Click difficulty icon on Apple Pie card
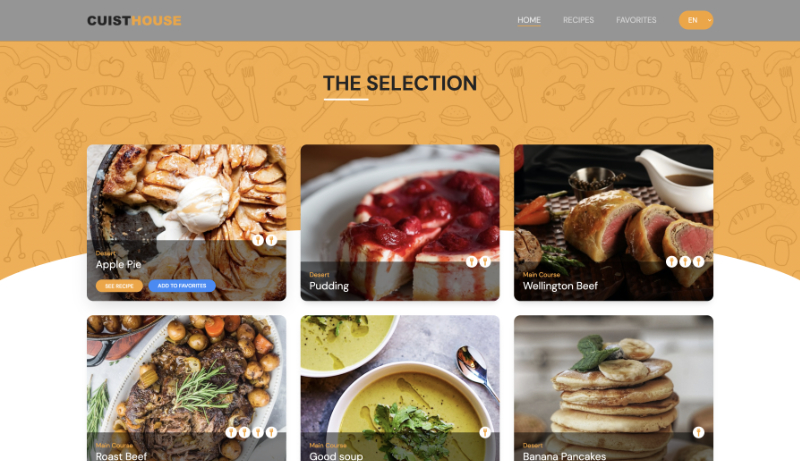The width and height of the screenshot is (800, 461). click(265, 240)
